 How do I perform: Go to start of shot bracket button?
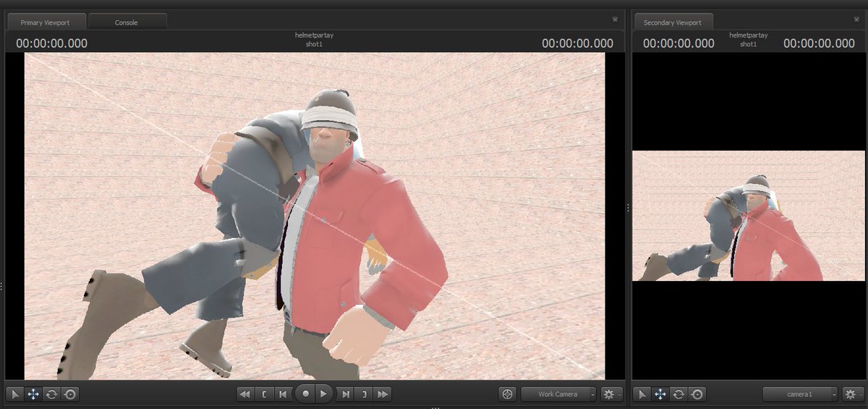pyautogui.click(x=265, y=395)
